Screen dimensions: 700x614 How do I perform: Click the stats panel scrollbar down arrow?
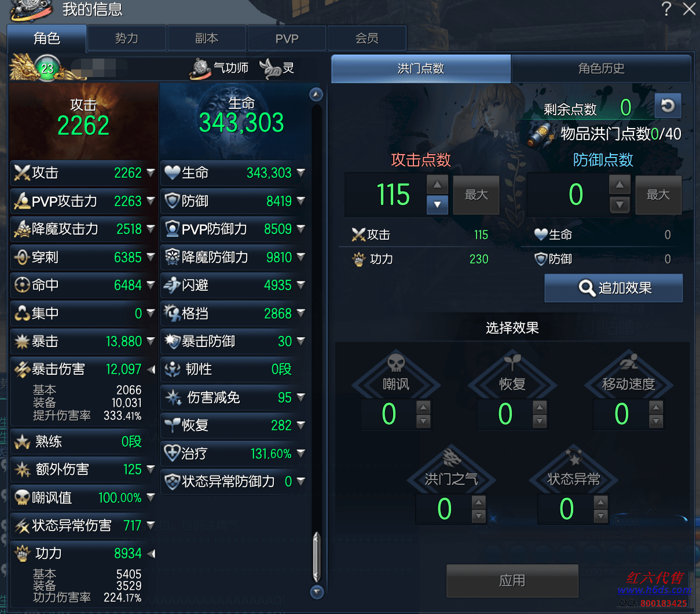pyautogui.click(x=316, y=591)
